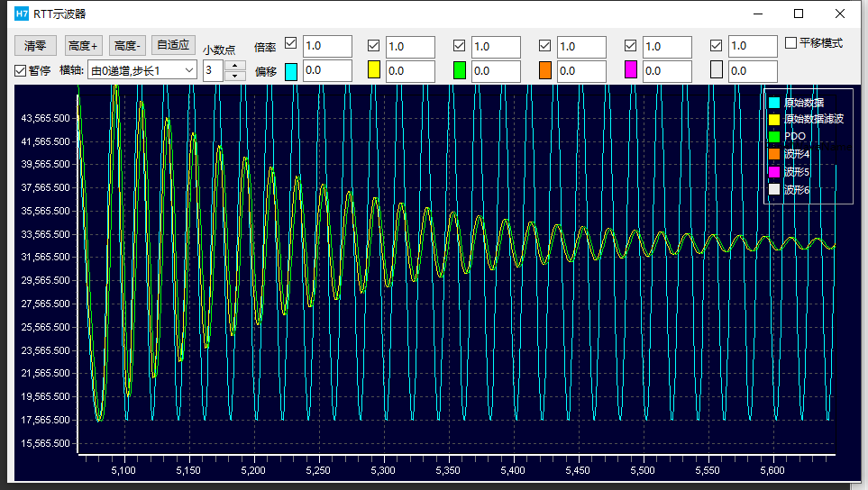Toggle the first channel enable checkbox
The height and width of the screenshot is (490, 868).
[x=290, y=44]
